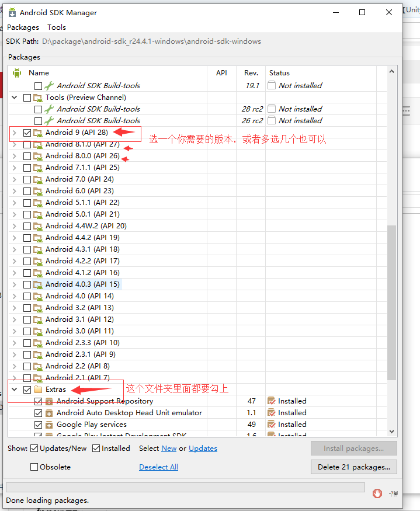Click folder icon for Android 4.0.3 (API 15)
Viewport: 420px width, 511px height.
pos(38,284)
